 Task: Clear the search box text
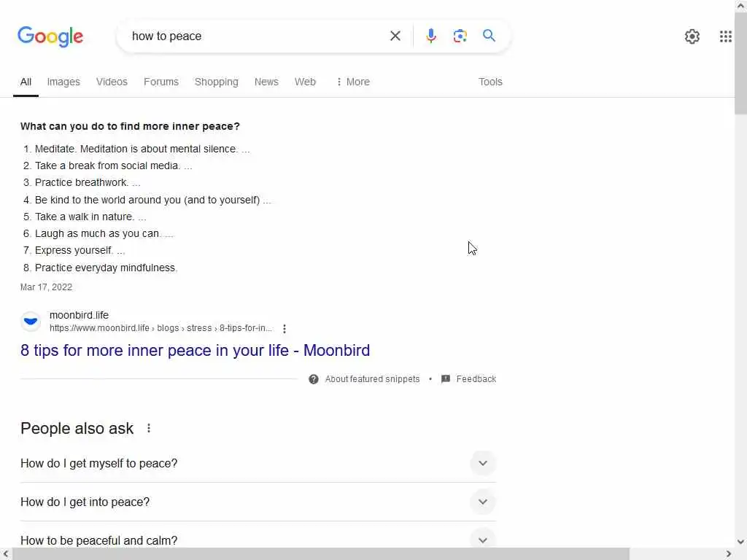pyautogui.click(x=395, y=36)
